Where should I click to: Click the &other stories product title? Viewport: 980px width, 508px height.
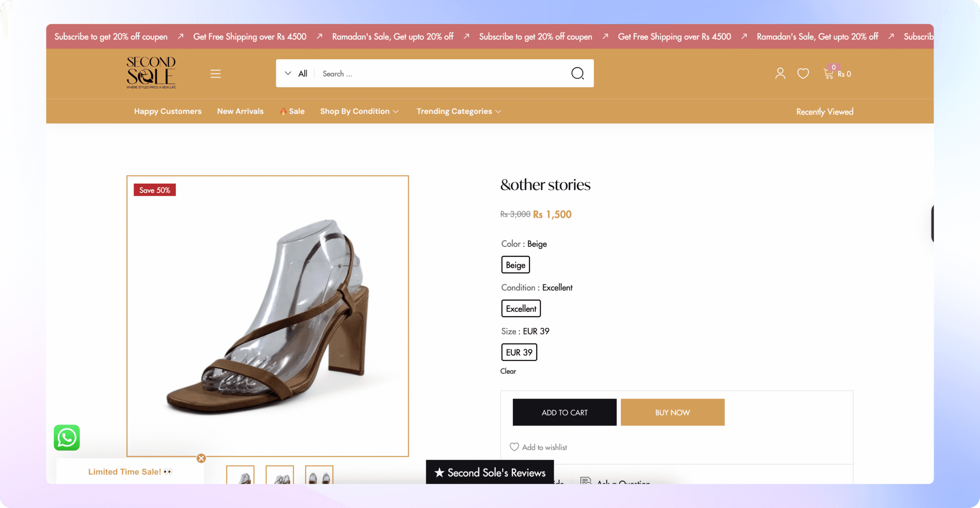(x=545, y=185)
